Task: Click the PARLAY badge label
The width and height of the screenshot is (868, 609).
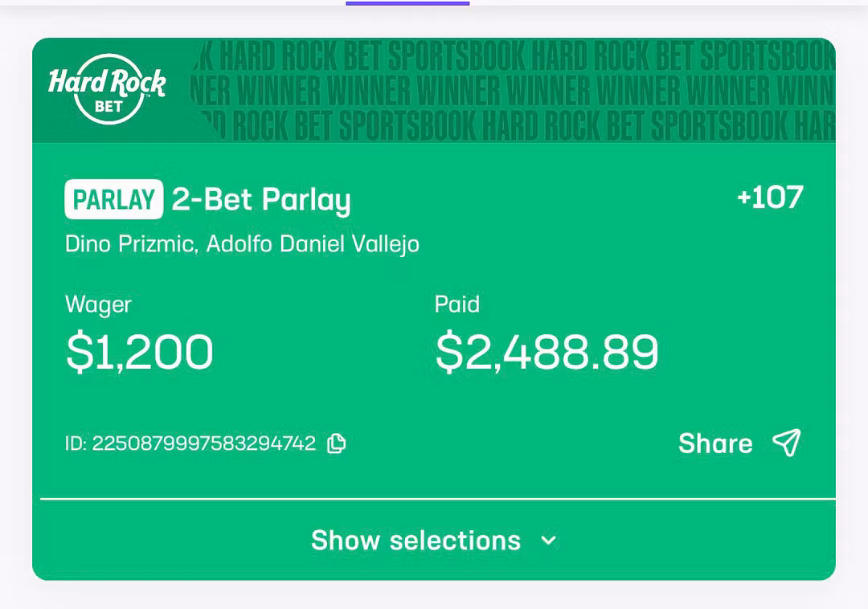Action: click(113, 199)
